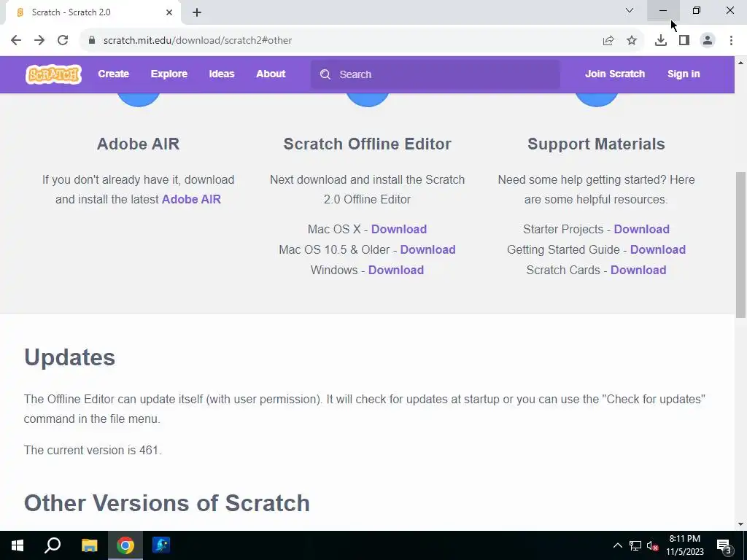Viewport: 747px width, 560px height.
Task: Close the Scratch 2.0 tab
Action: (169, 12)
